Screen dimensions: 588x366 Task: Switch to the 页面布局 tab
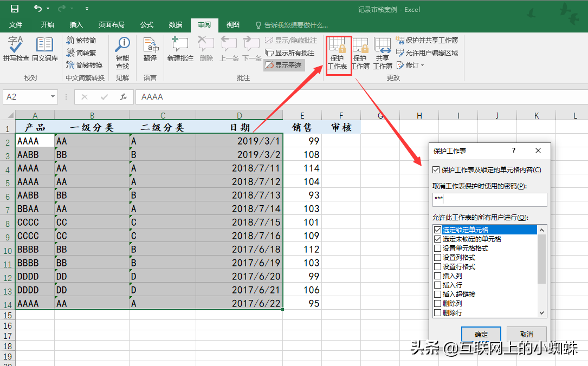pyautogui.click(x=112, y=25)
